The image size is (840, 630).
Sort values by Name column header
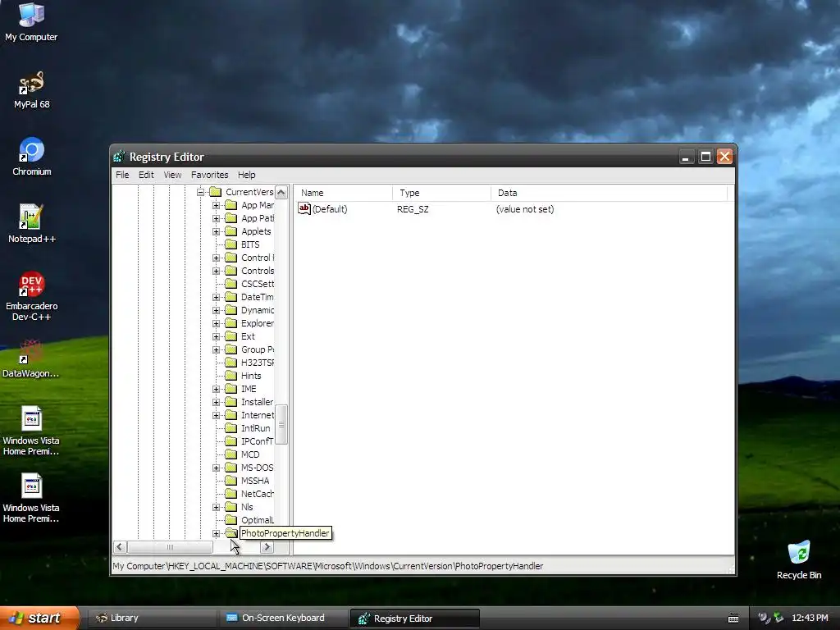pos(343,193)
